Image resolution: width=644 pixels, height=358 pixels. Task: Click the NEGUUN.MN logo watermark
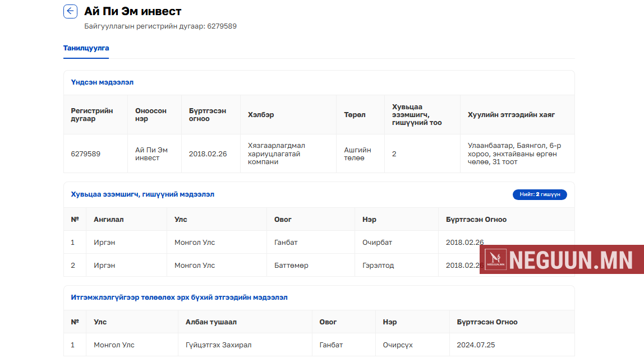pos(562,259)
